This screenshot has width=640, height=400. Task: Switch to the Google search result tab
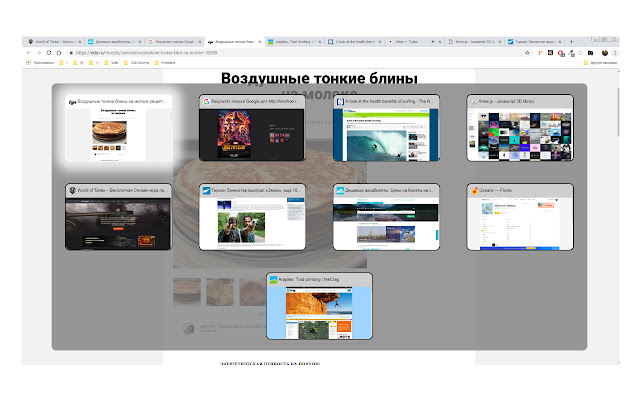click(174, 42)
